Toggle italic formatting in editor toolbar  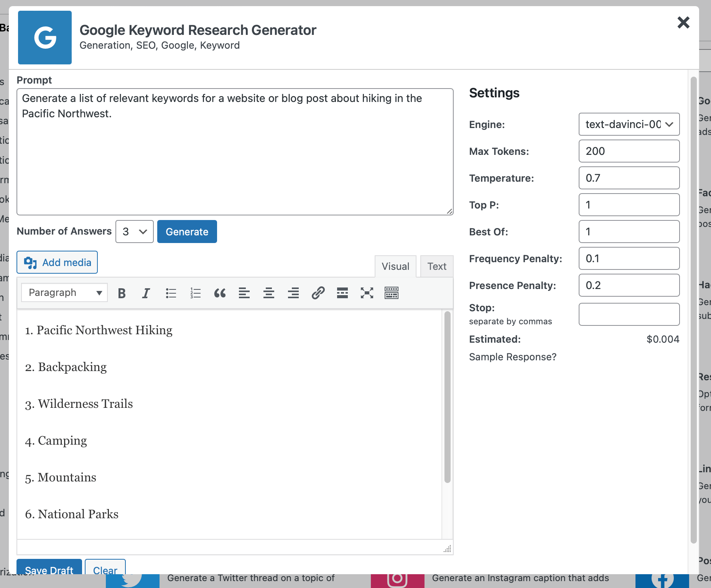(146, 293)
